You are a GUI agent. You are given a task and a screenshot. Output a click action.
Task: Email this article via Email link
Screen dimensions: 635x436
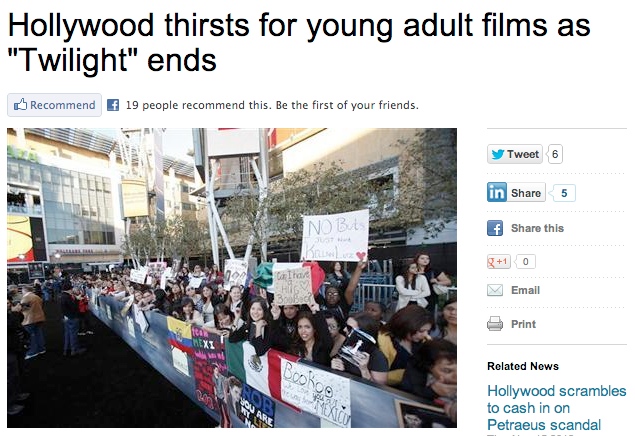525,290
